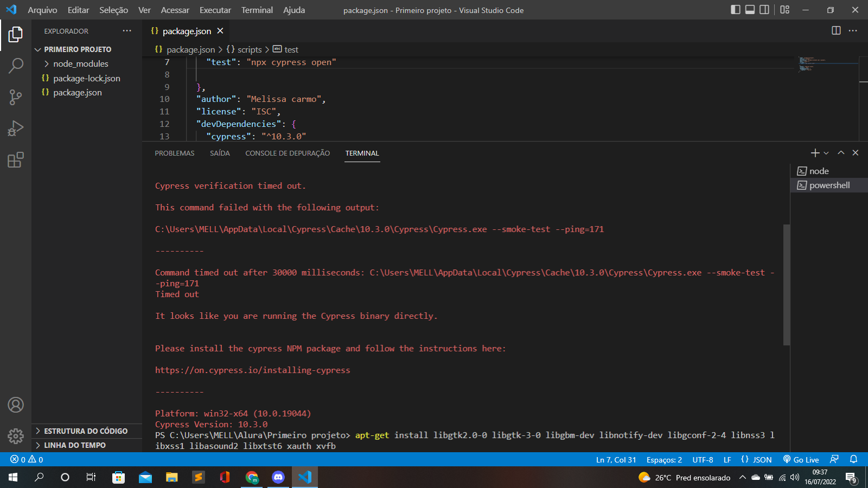
Task: Open Discord from the taskbar
Action: point(278,477)
